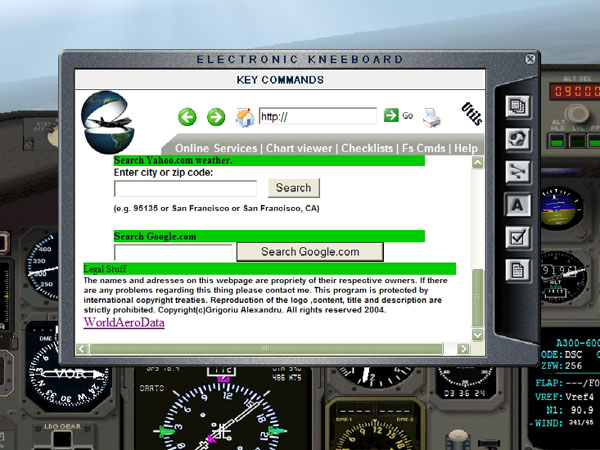Open the Checklists tab
The height and width of the screenshot is (450, 600).
tap(367, 148)
